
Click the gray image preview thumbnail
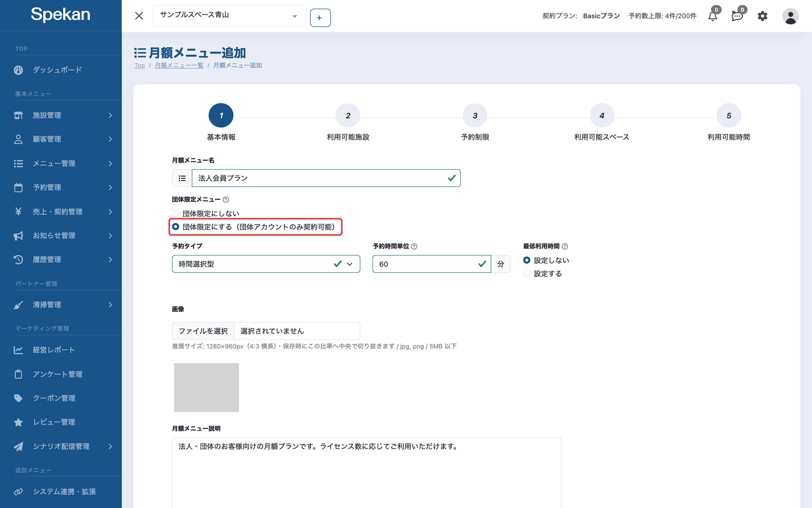click(207, 388)
